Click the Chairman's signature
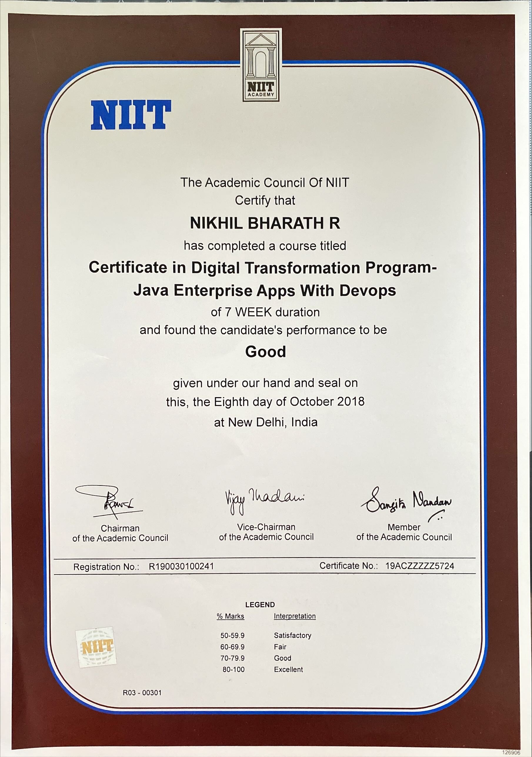The image size is (532, 757). click(109, 502)
